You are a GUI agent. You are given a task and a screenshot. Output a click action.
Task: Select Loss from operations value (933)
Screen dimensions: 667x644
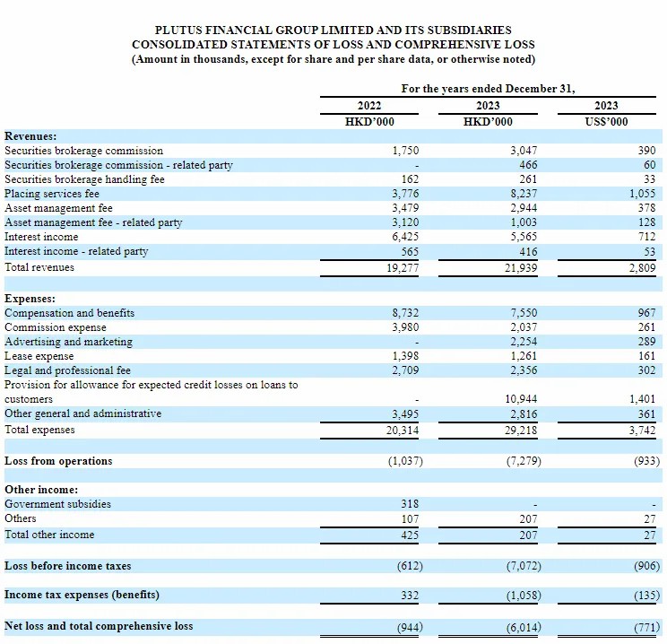(646, 461)
